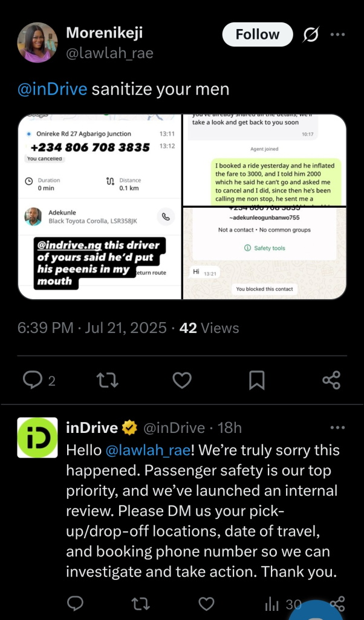Image resolution: width=364 pixels, height=620 pixels.
Task: Click the Follow button
Action: (258, 35)
